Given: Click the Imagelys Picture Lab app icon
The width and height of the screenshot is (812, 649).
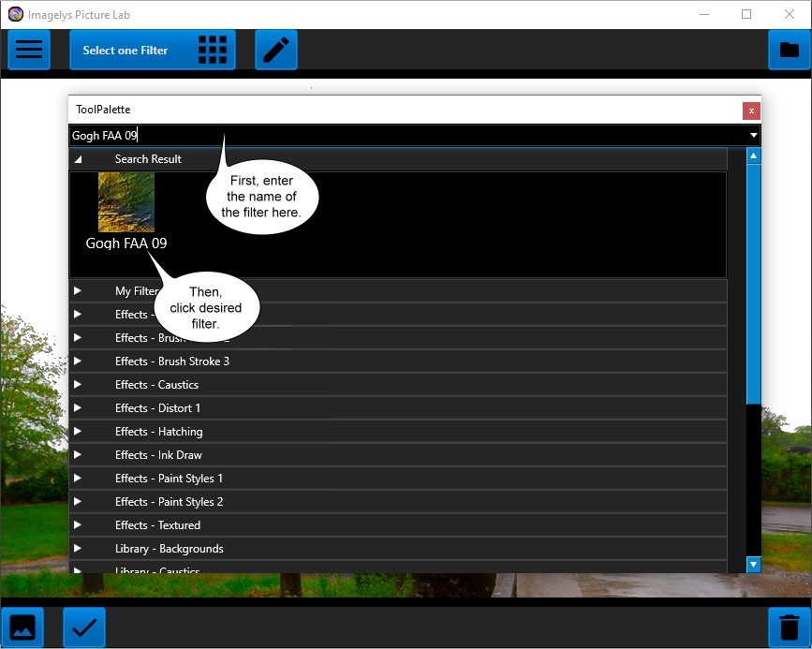Looking at the screenshot, I should click(16, 14).
